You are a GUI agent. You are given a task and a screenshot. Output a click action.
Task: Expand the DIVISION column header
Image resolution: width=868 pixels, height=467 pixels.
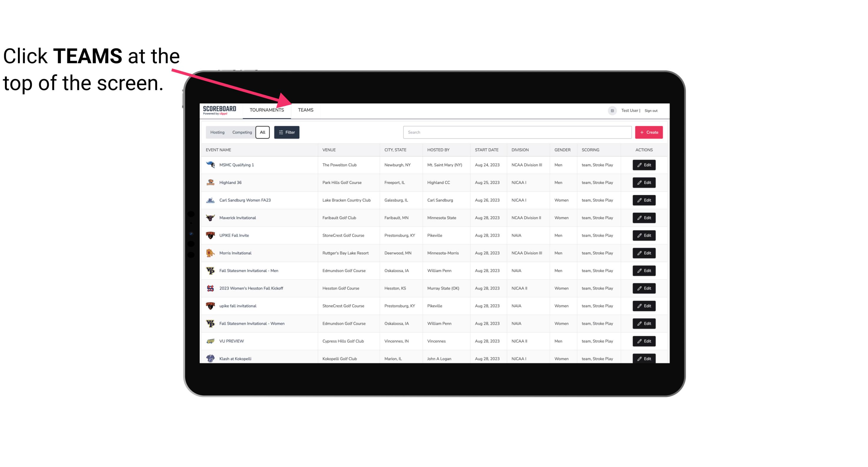tap(521, 149)
